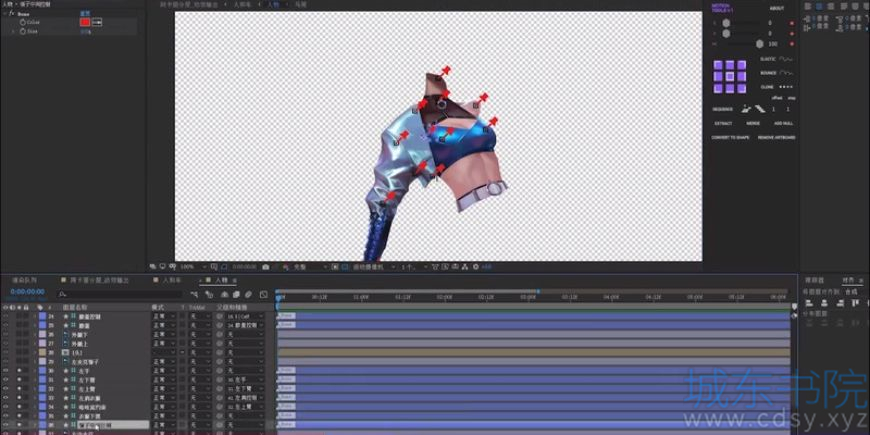Toggle transparency grid in viewer
The image size is (870, 435).
click(x=345, y=267)
